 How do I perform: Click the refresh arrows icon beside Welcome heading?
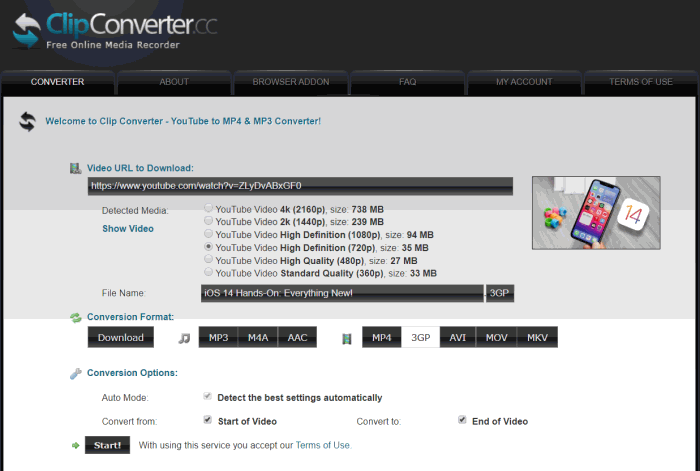pyautogui.click(x=27, y=121)
